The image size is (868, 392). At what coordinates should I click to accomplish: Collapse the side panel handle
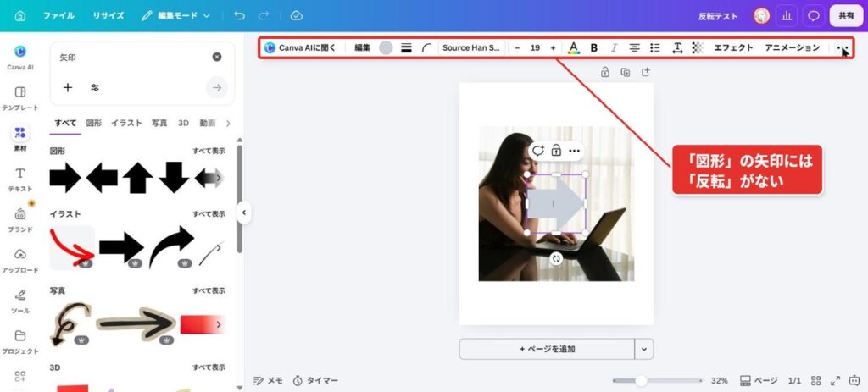pos(243,213)
